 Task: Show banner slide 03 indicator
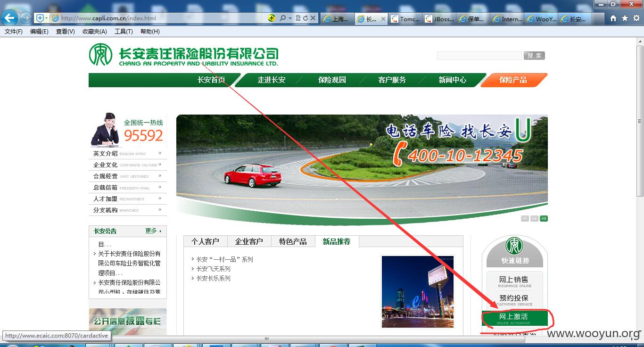point(544,219)
